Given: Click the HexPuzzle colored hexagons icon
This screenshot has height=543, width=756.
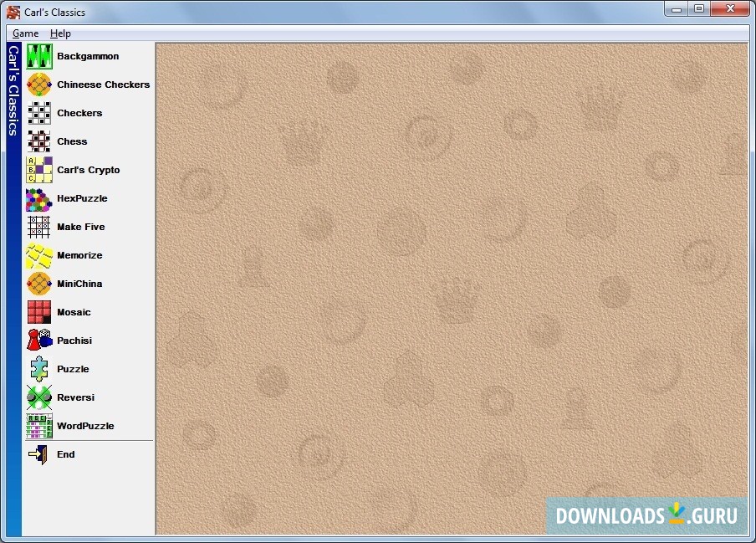Looking at the screenshot, I should pos(39,198).
